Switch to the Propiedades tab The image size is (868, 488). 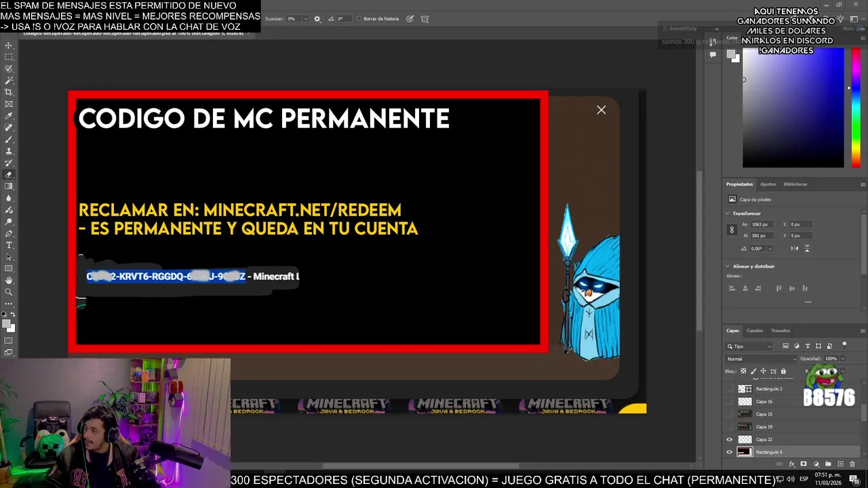[739, 184]
